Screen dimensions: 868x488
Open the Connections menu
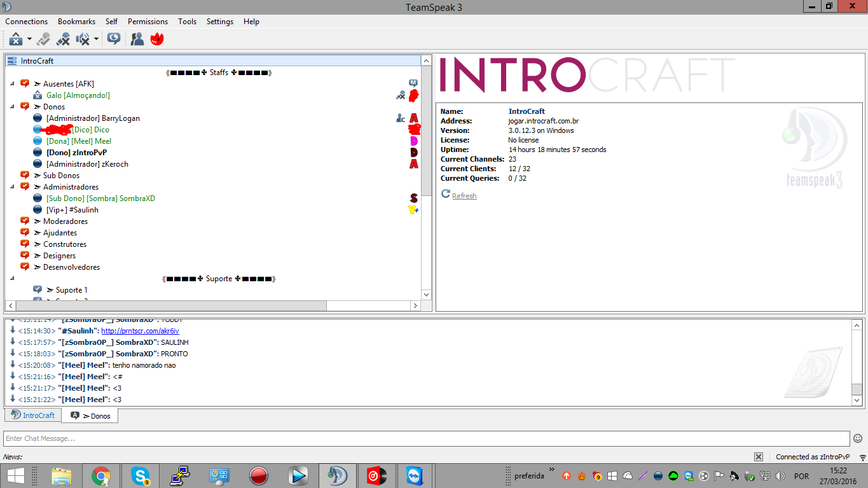27,22
